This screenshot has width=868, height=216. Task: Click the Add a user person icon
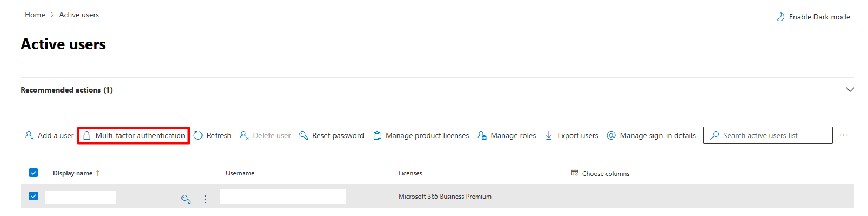(x=29, y=135)
